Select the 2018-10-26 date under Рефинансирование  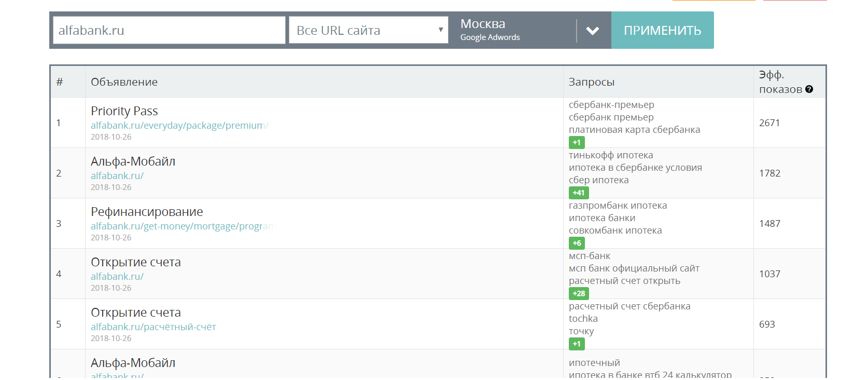111,238
